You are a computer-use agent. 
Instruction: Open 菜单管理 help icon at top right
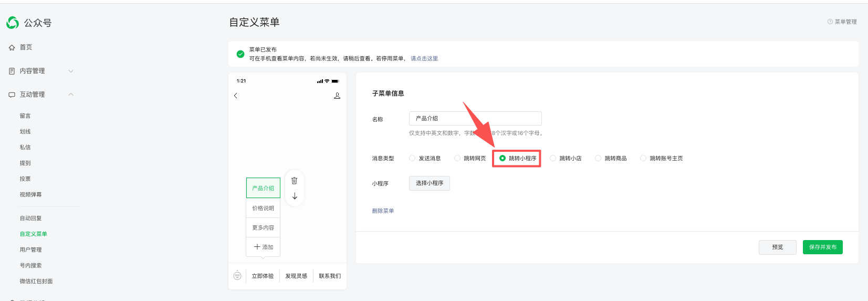[x=830, y=22]
